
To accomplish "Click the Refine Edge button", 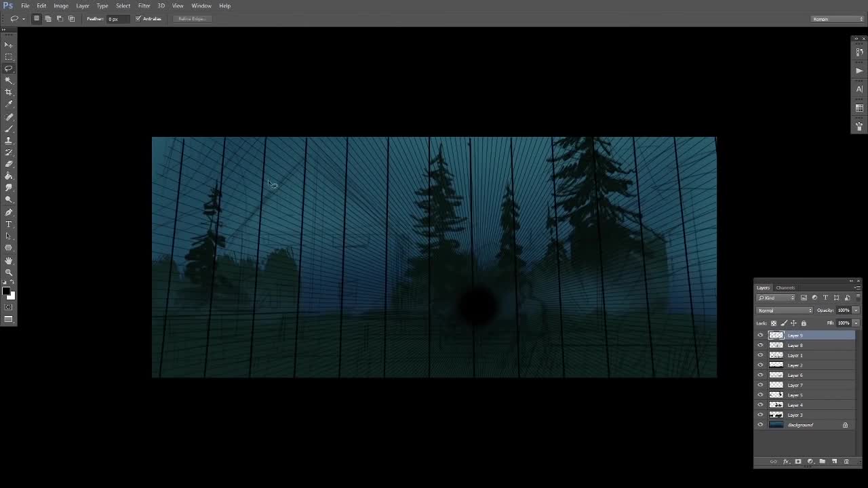I will (192, 19).
